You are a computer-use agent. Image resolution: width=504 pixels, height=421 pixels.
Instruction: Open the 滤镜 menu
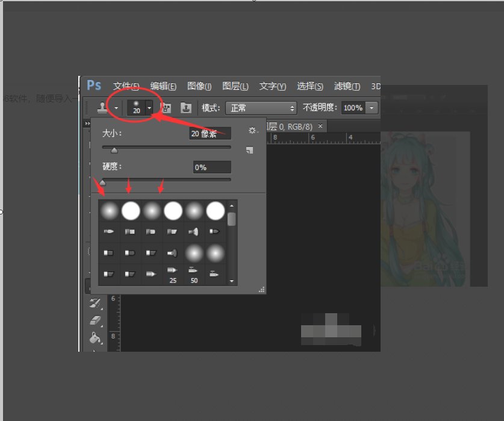[346, 86]
